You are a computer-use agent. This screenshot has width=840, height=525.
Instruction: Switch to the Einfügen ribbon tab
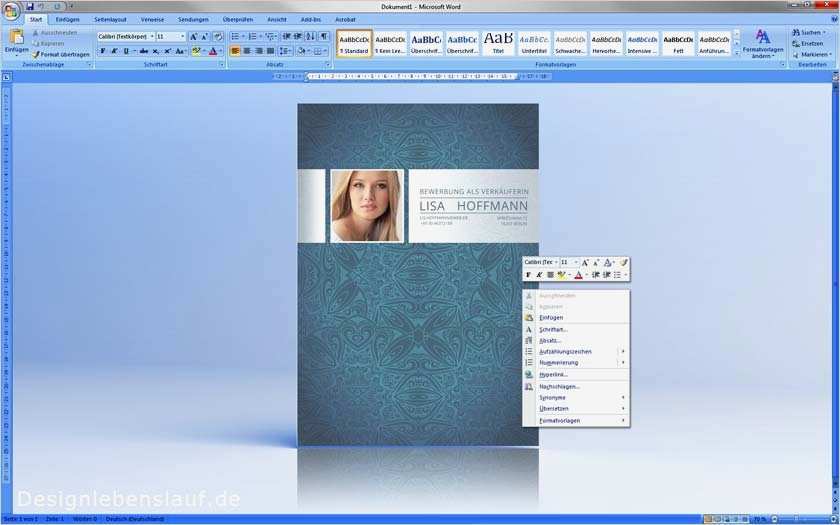68,20
